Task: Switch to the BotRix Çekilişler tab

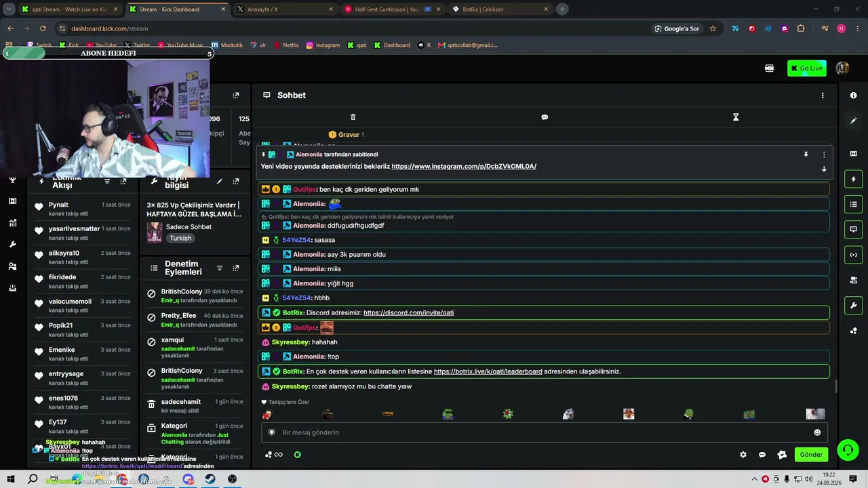Action: (x=501, y=9)
